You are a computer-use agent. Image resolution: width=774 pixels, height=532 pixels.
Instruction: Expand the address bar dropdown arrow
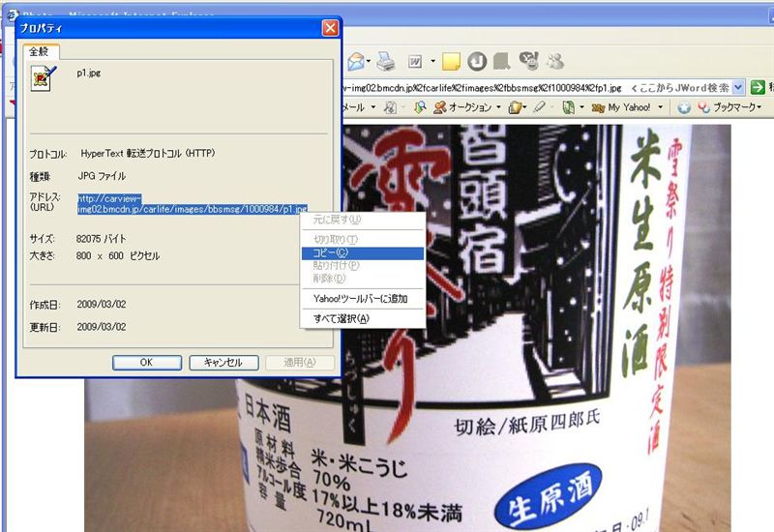click(x=738, y=88)
